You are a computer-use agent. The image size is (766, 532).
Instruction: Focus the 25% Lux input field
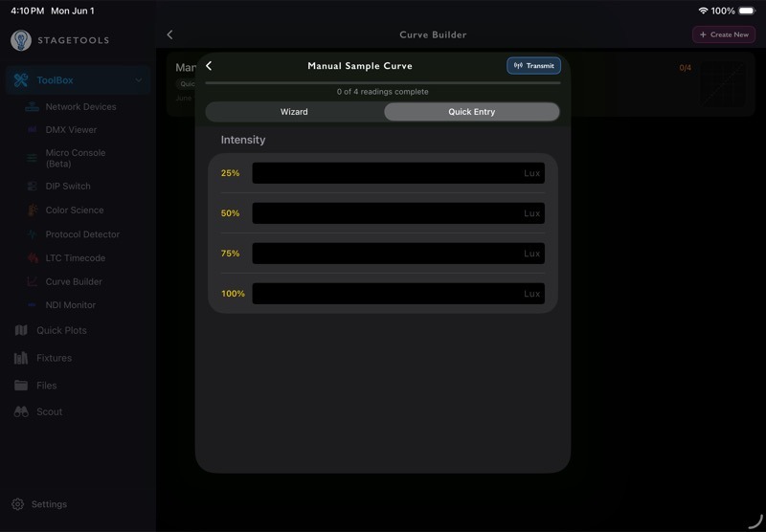click(398, 173)
